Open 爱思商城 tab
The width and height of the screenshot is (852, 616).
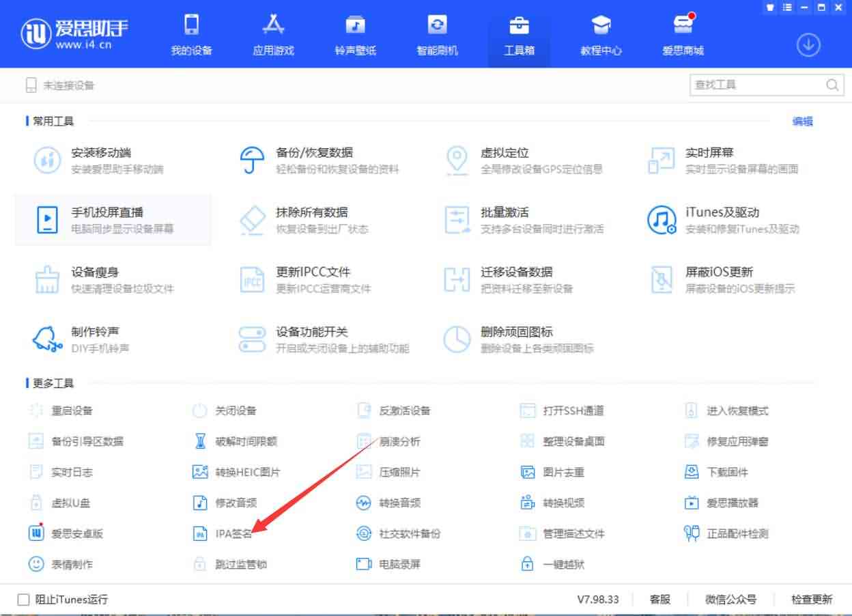coord(683,36)
